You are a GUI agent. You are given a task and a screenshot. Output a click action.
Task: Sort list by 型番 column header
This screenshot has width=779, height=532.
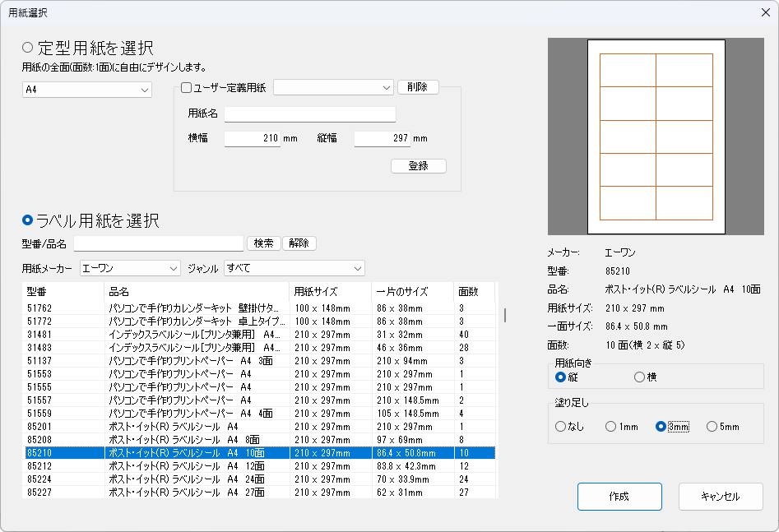[63, 291]
